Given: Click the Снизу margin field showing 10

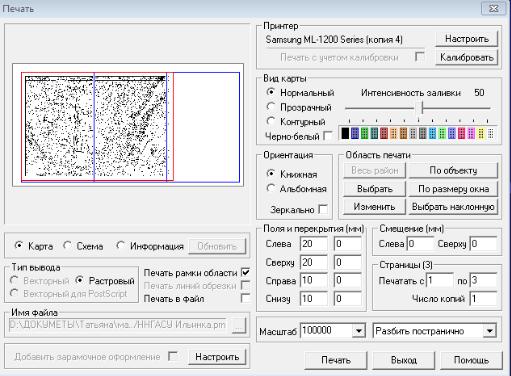Looking at the screenshot, I should pyautogui.click(x=313, y=299).
